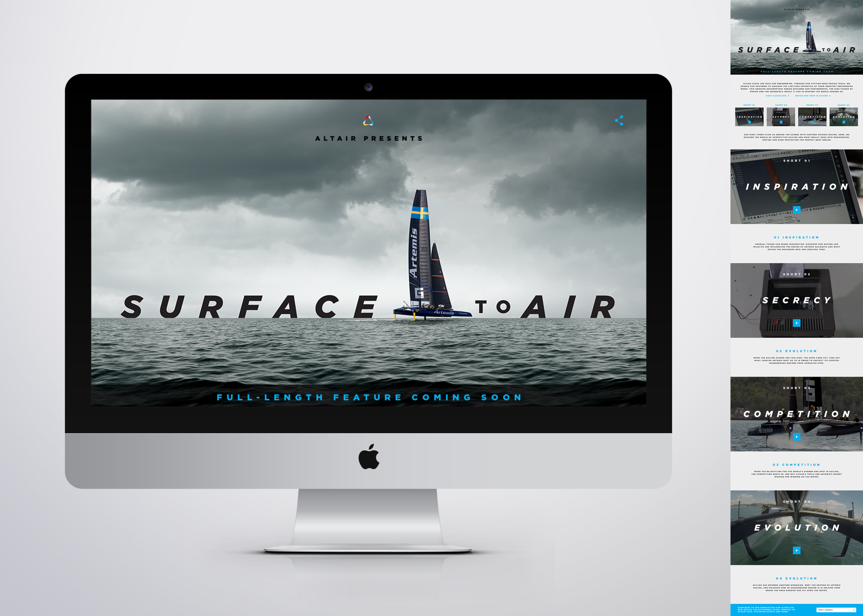863x616 pixels.
Task: Open the Visit Altair.com link
Action: [x=777, y=96]
